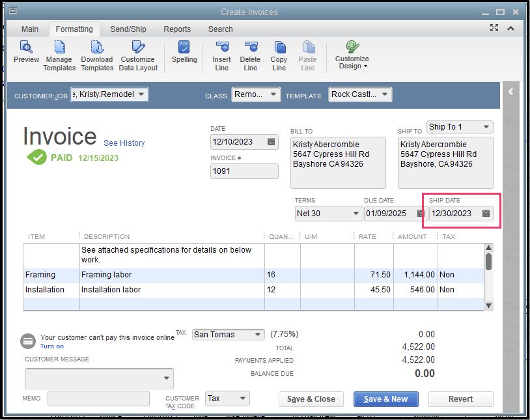Delete the selected invoice line
The width and height of the screenshot is (530, 420).
coord(250,56)
